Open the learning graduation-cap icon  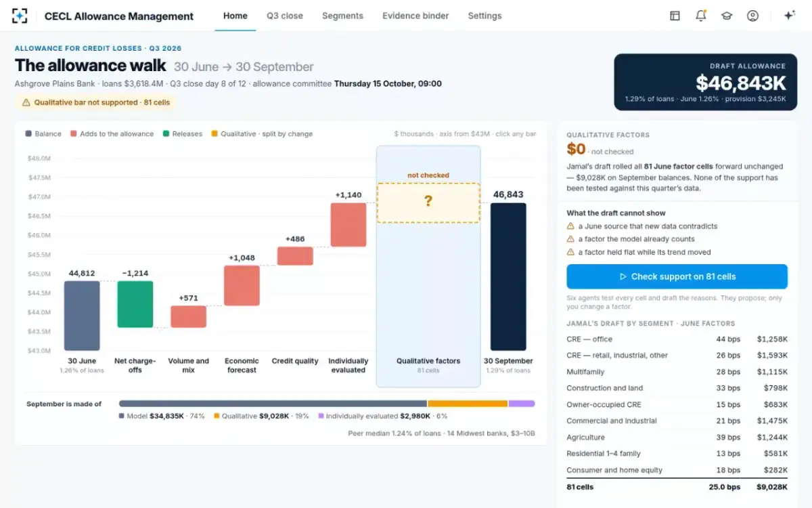727,16
